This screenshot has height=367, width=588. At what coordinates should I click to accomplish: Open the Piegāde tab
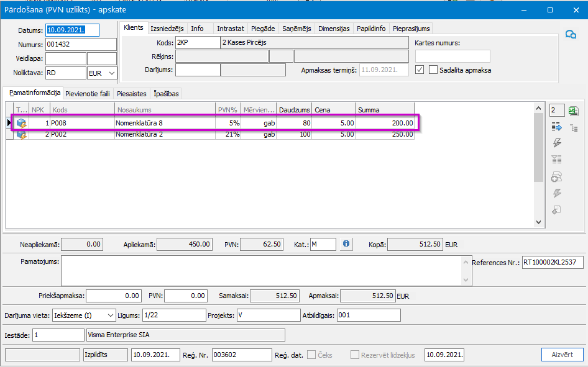coord(263,29)
